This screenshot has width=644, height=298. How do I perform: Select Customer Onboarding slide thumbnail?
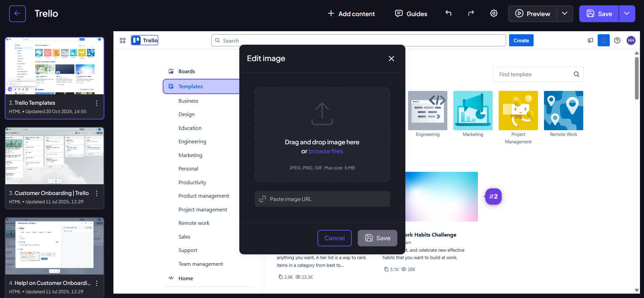coord(54,156)
